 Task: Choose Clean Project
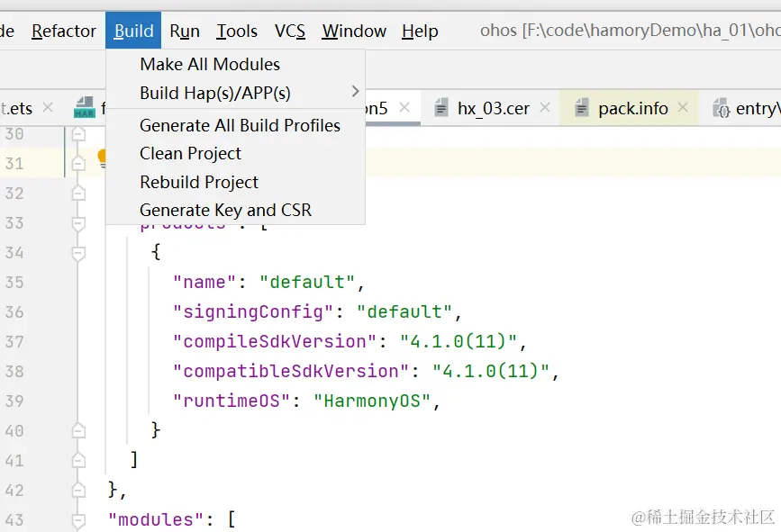[235, 153]
